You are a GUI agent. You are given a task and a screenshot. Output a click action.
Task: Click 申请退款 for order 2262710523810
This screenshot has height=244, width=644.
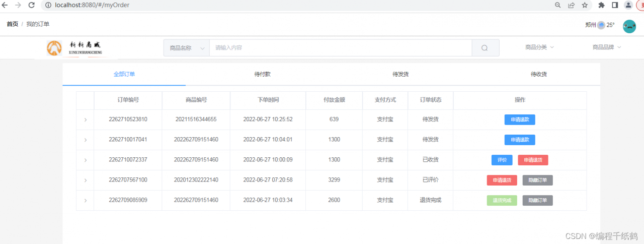520,119
